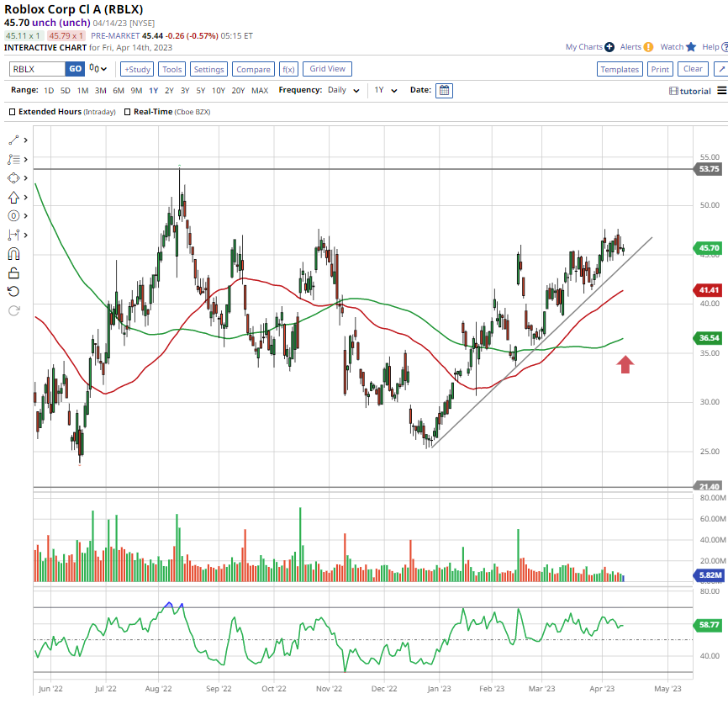Image resolution: width=728 pixels, height=704 pixels.
Task: Select the MAX range
Action: pos(260,91)
